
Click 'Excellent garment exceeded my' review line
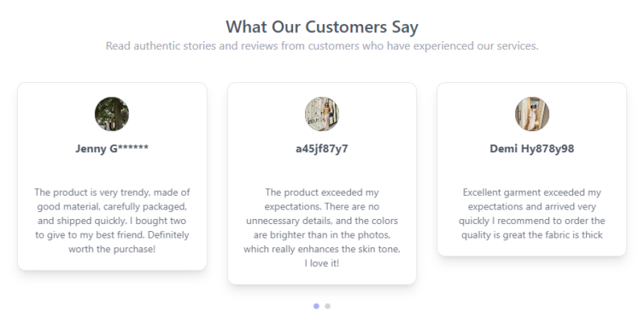click(x=532, y=192)
